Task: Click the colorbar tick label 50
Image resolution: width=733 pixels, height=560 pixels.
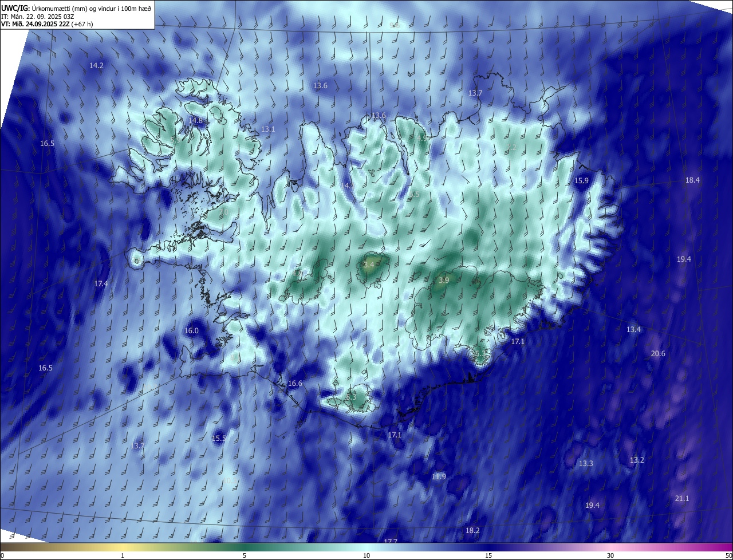Action: pos(728,555)
